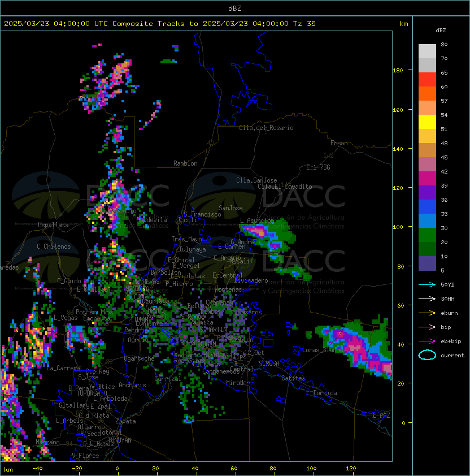
Task: Click the 'C_Guido' map label
Action: click(x=69, y=281)
